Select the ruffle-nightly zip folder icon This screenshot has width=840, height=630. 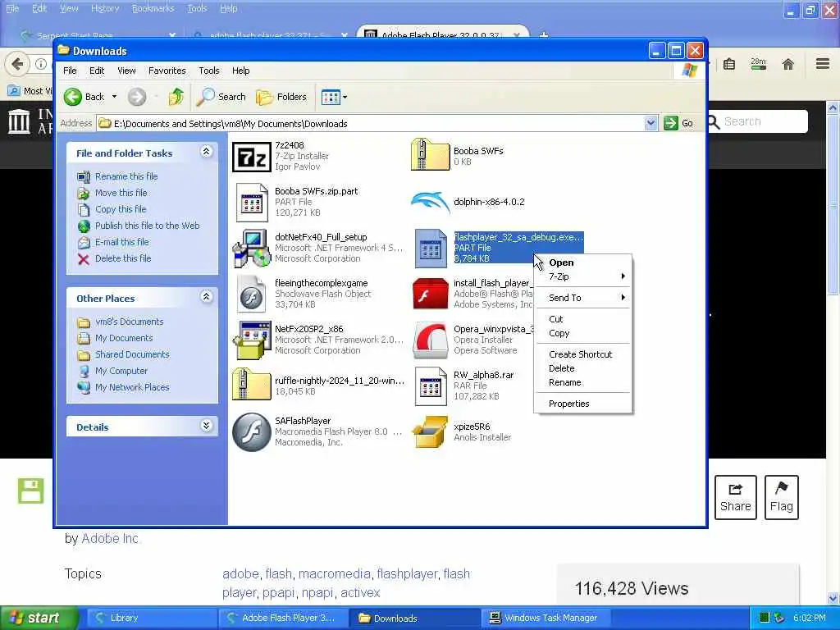(x=252, y=385)
